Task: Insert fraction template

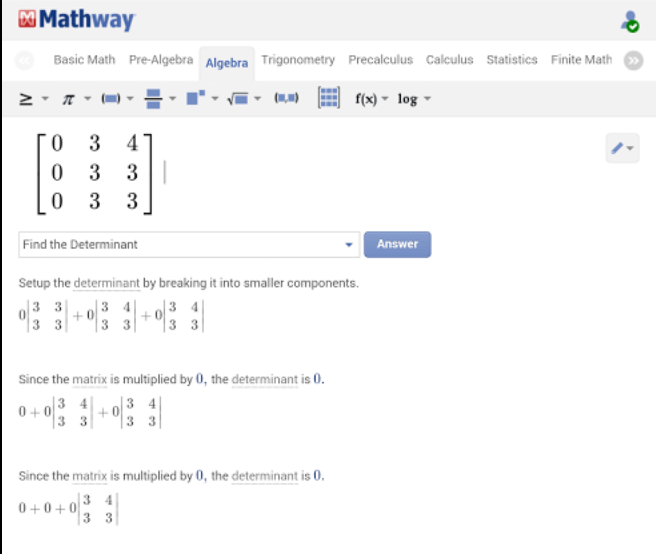Action: click(153, 99)
